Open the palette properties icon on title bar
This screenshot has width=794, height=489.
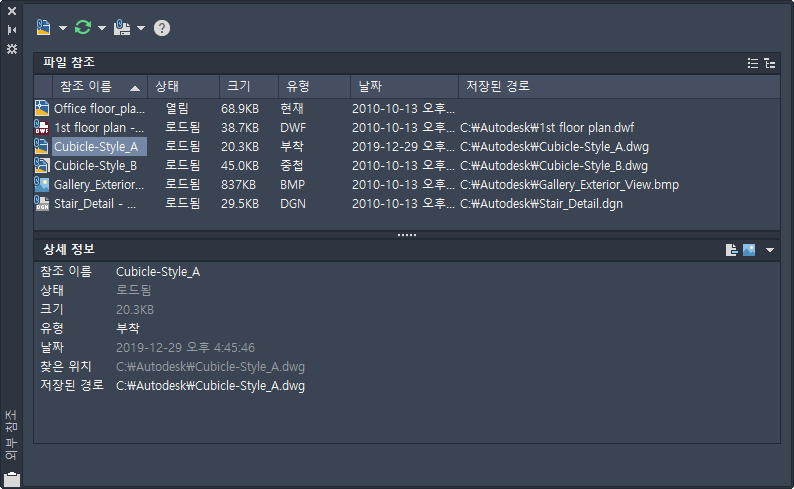pos(12,48)
